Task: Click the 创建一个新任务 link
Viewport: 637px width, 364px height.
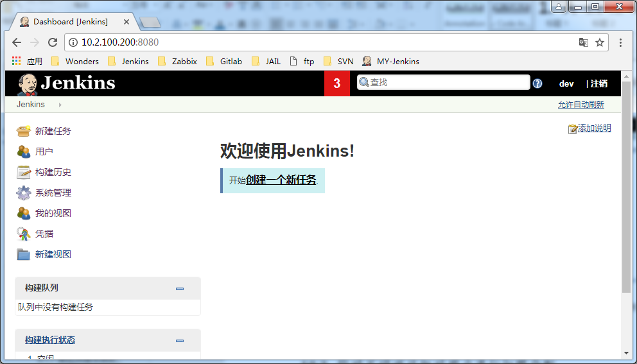Action: (x=281, y=180)
